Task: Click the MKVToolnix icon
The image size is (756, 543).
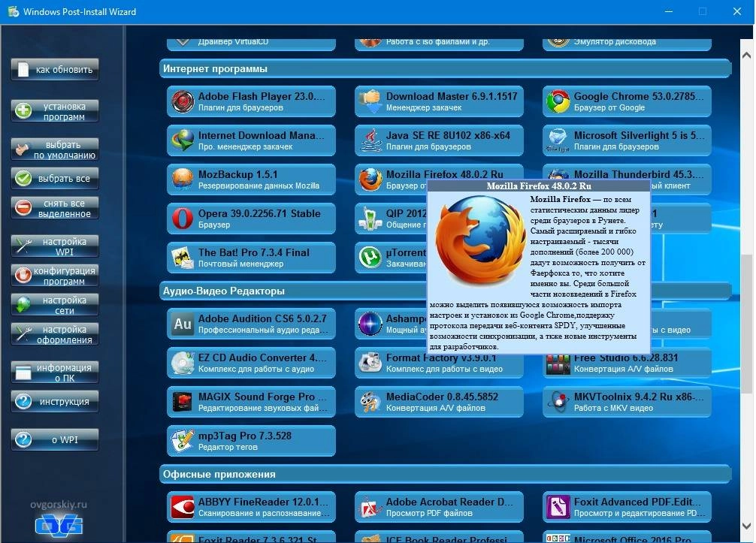Action: pyautogui.click(x=558, y=402)
